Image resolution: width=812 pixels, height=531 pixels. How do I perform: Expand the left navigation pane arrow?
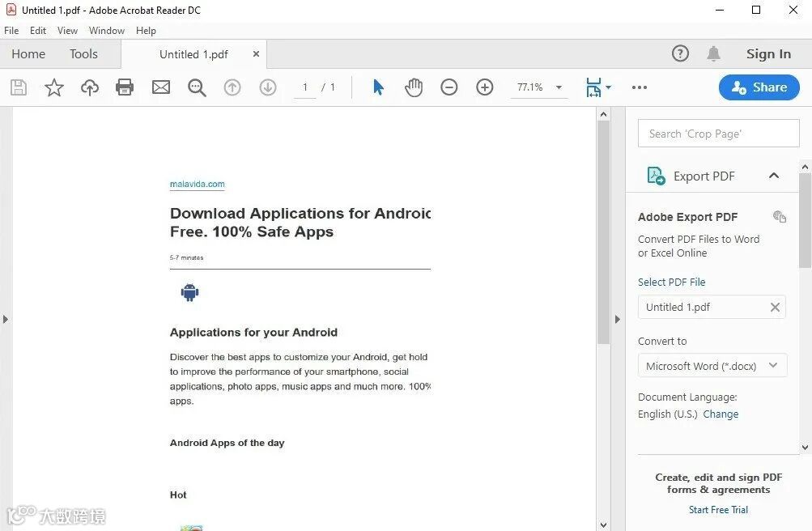pyautogui.click(x=5, y=319)
